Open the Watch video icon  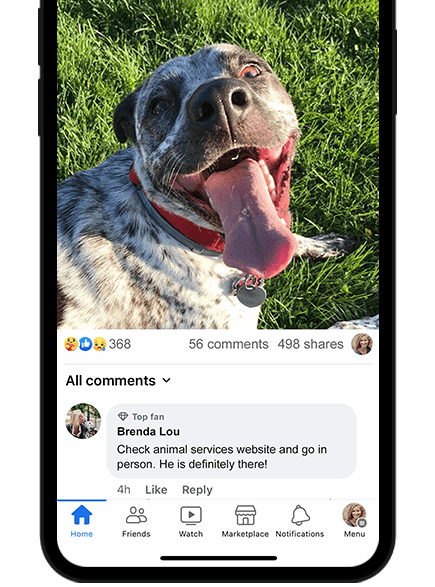(x=191, y=515)
